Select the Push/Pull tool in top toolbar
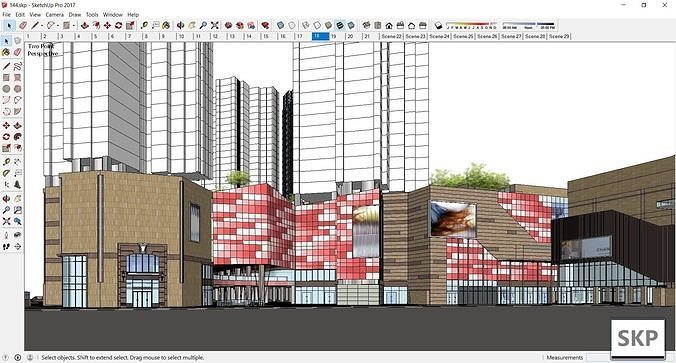This screenshot has height=363, width=676. (84, 25)
